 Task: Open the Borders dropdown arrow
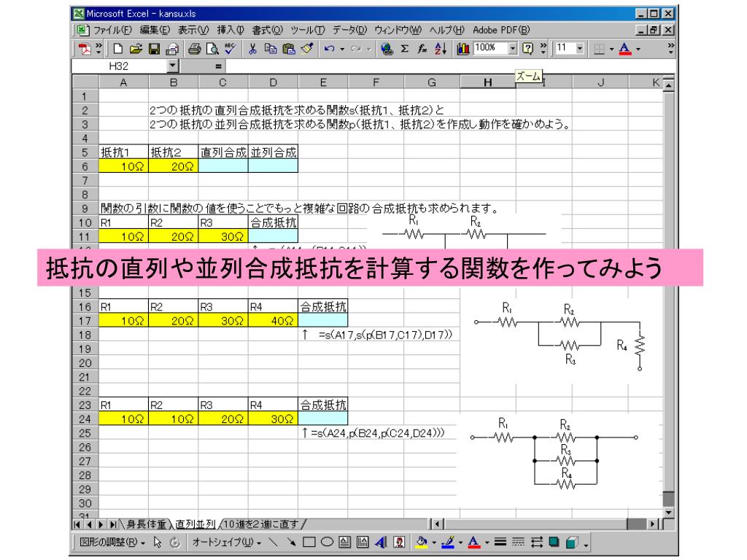(611, 49)
